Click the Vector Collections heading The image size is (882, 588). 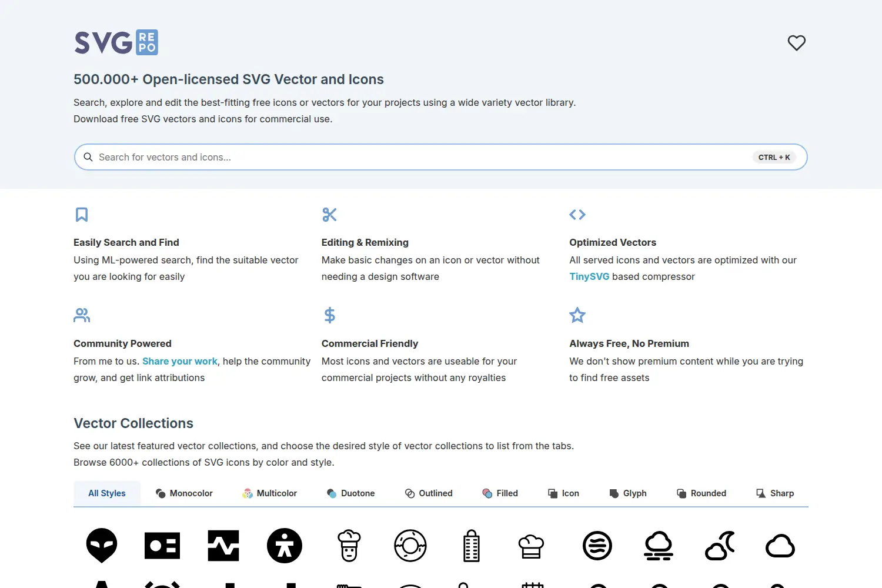click(133, 423)
